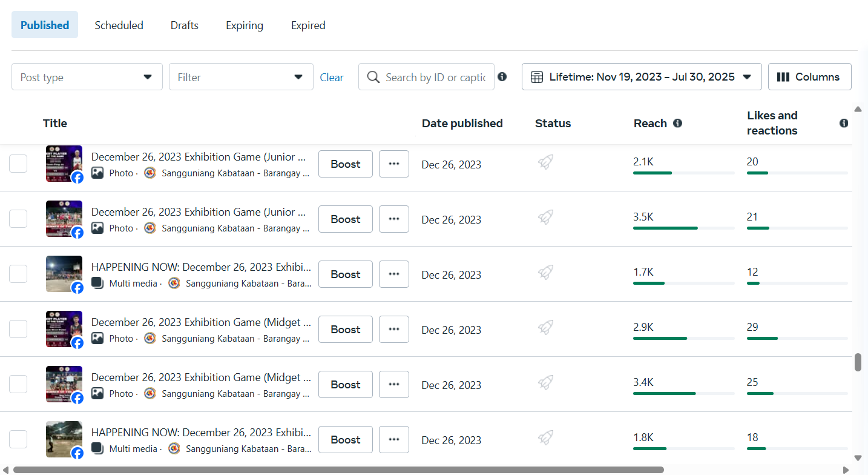Click info icon next to search field

pyautogui.click(x=502, y=77)
